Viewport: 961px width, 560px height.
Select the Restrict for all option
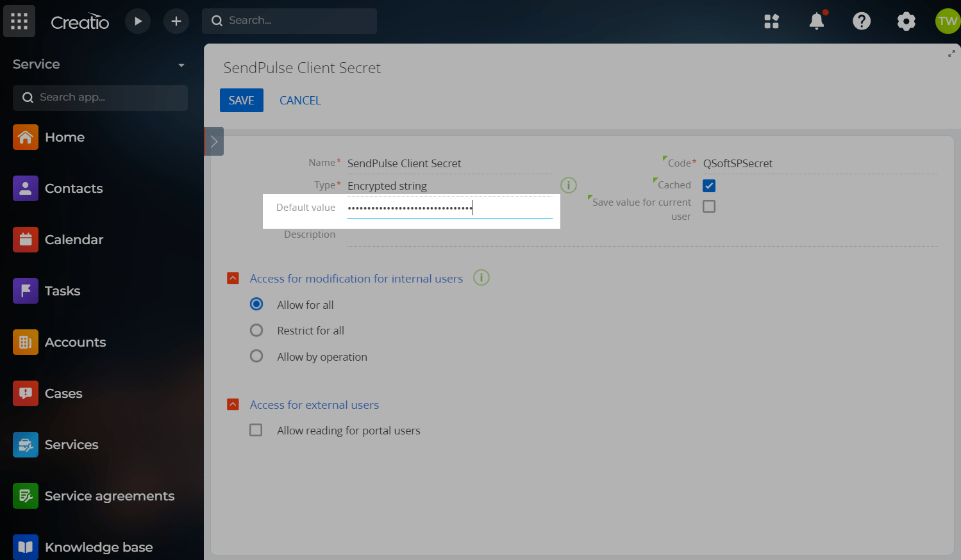256,331
